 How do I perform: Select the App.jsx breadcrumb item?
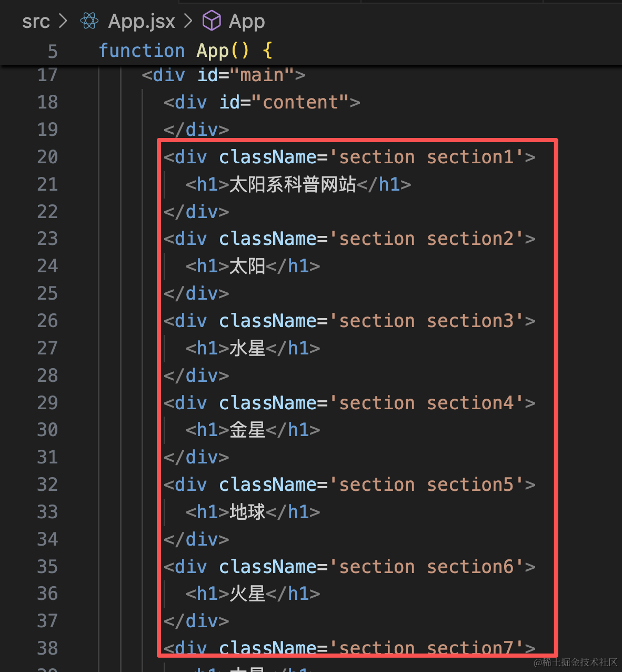click(142, 22)
